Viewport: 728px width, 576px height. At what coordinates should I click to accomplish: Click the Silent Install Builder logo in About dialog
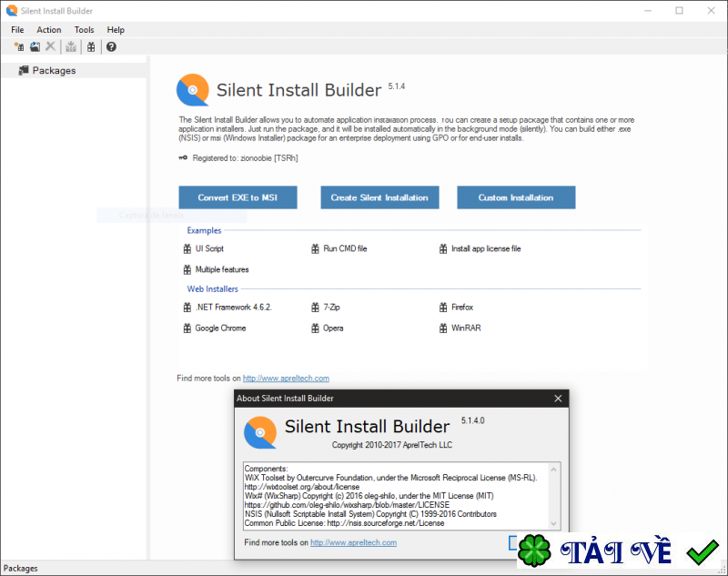coord(260,432)
